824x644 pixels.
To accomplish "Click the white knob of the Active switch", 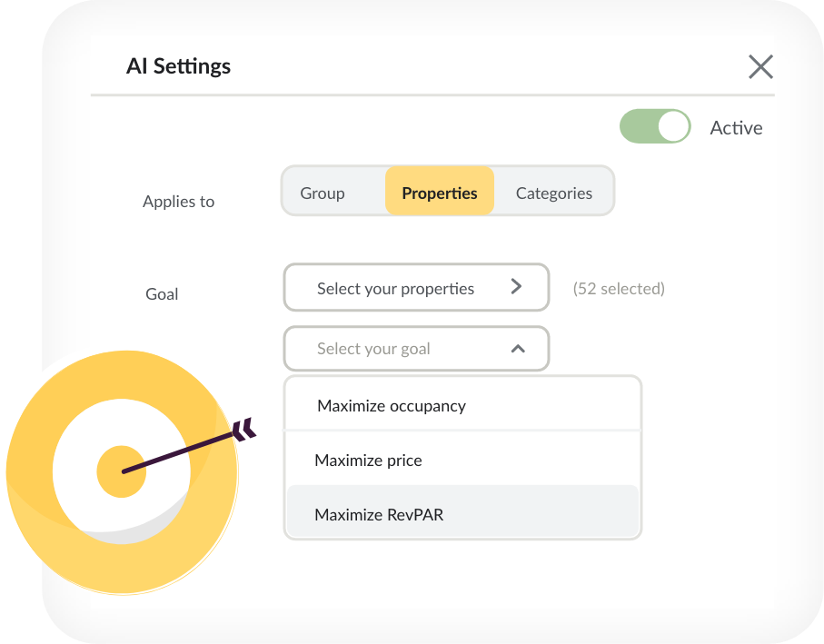I will 674,126.
